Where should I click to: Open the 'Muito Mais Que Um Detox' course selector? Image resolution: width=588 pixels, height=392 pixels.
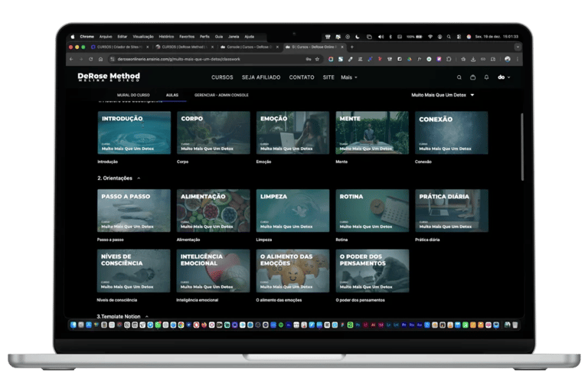click(443, 95)
